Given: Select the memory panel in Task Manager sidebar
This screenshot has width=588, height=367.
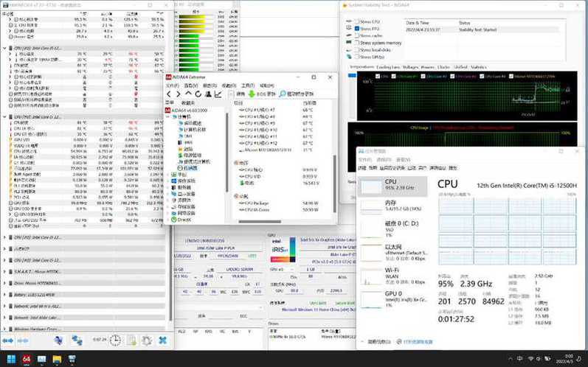Looking at the screenshot, I should click(x=392, y=205).
